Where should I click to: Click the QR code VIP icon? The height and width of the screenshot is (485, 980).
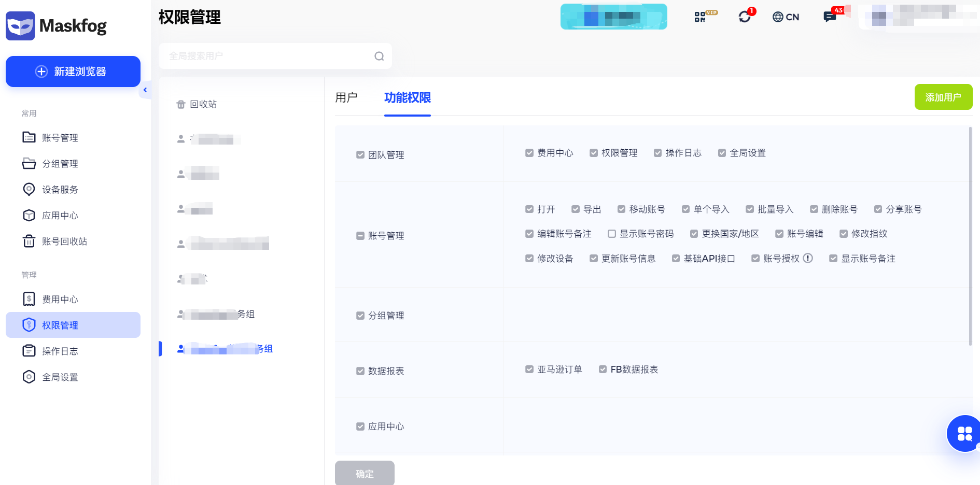[701, 17]
